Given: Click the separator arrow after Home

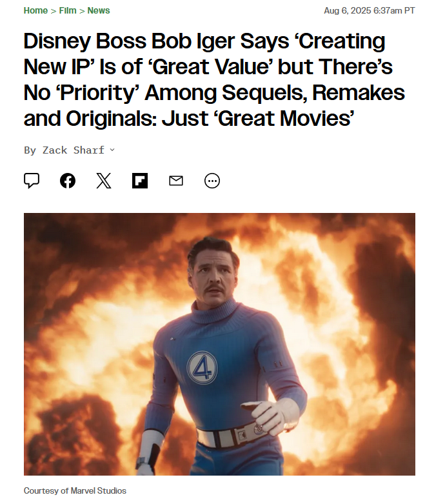Looking at the screenshot, I should [54, 11].
